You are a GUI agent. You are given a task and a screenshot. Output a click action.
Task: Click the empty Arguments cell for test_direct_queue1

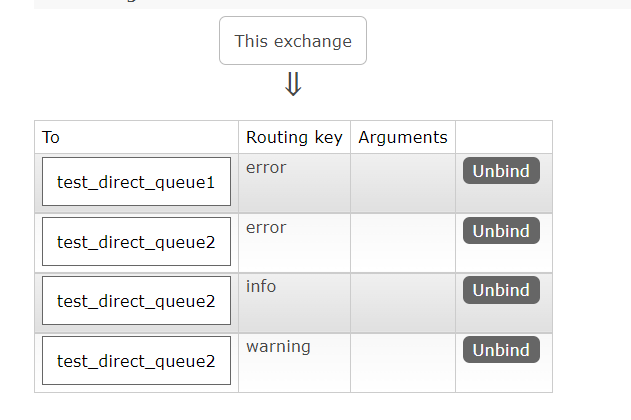(403, 183)
